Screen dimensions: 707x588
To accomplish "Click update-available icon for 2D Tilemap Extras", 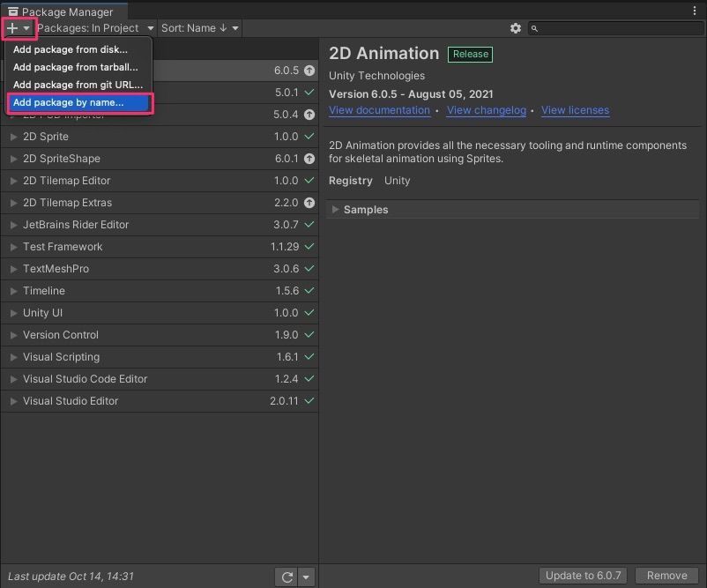I will click(x=309, y=203).
